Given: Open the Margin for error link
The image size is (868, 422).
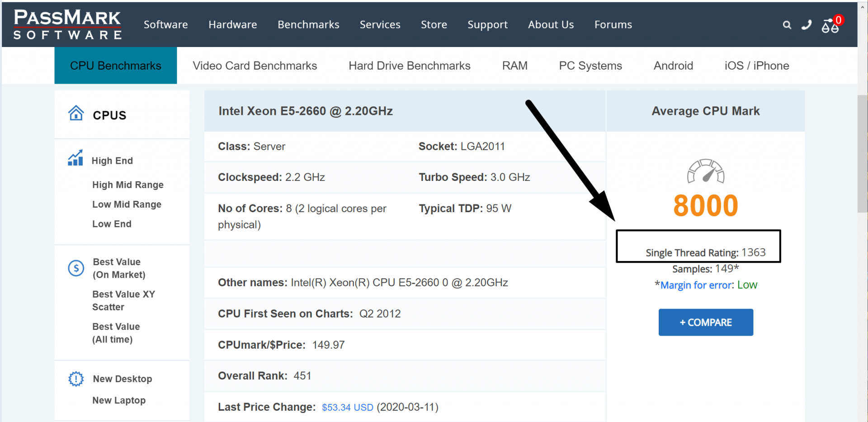Looking at the screenshot, I should pos(696,285).
